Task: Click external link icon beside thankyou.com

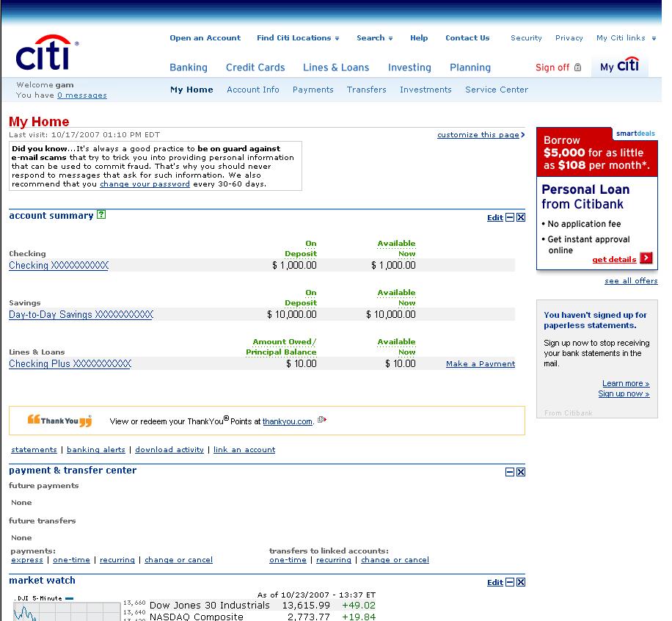Action: (322, 420)
